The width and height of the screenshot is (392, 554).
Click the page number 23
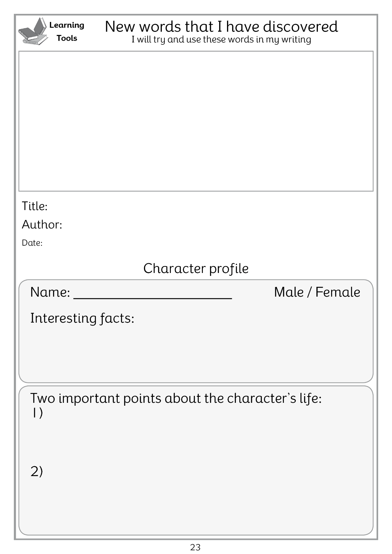click(x=195, y=547)
